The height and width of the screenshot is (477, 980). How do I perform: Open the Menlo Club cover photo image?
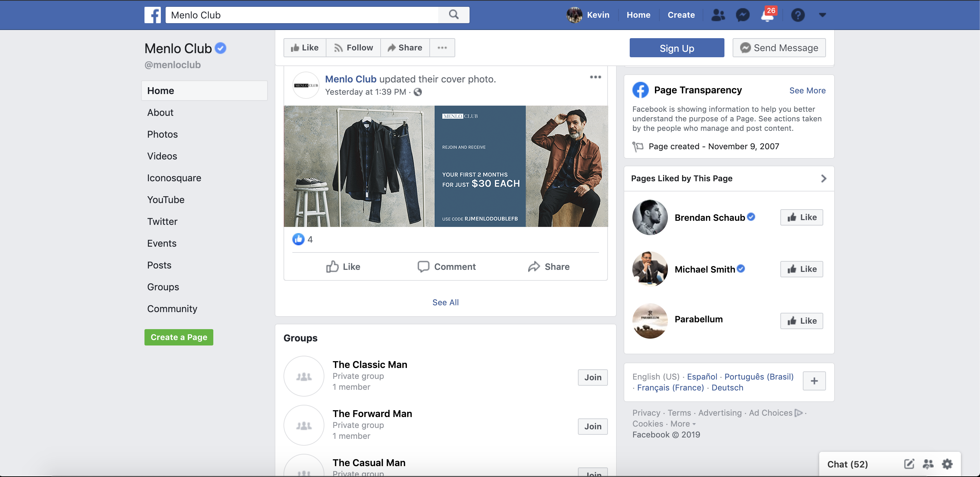tap(445, 166)
